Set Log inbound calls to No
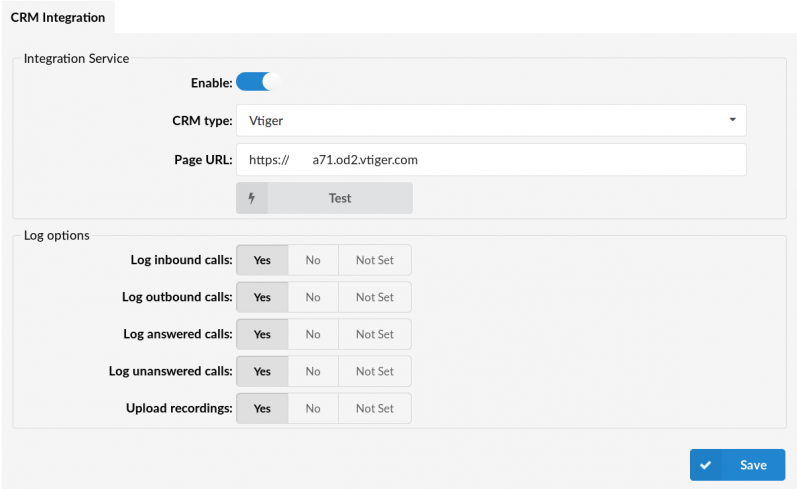This screenshot has height=489, width=797. pyautogui.click(x=313, y=260)
